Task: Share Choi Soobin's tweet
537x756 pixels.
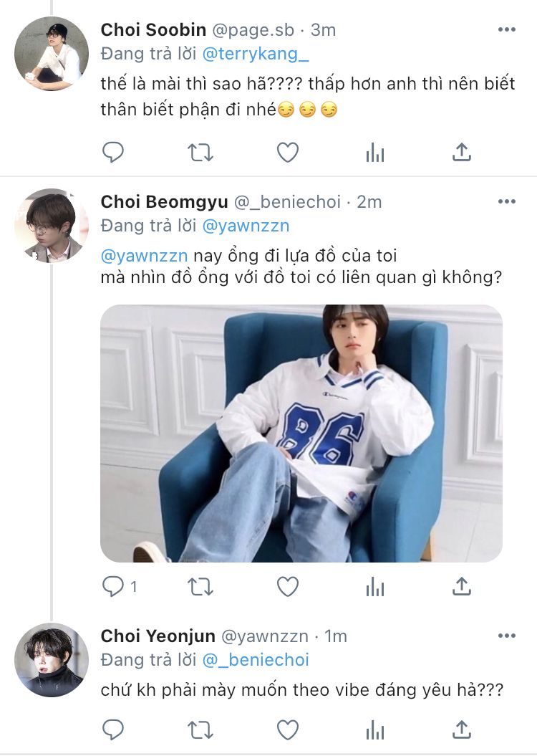Action: [x=462, y=152]
